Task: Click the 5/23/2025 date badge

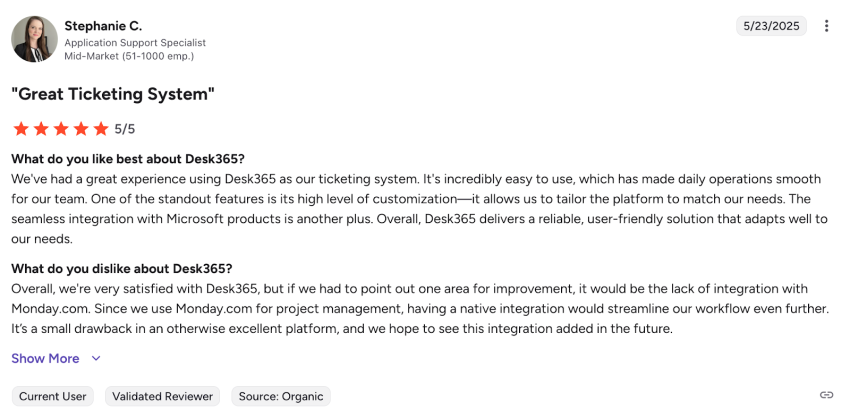Action: pos(771,26)
